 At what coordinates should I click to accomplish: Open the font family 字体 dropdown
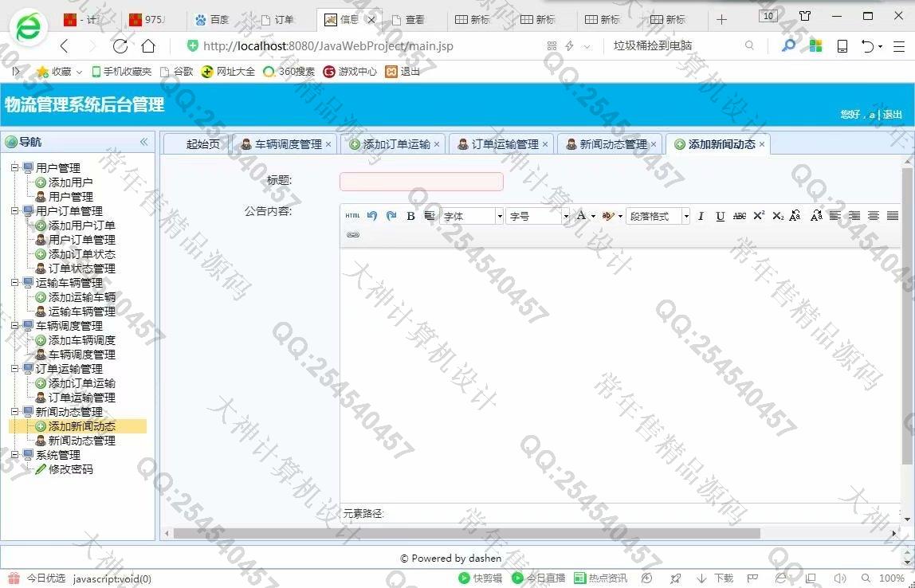coord(472,216)
